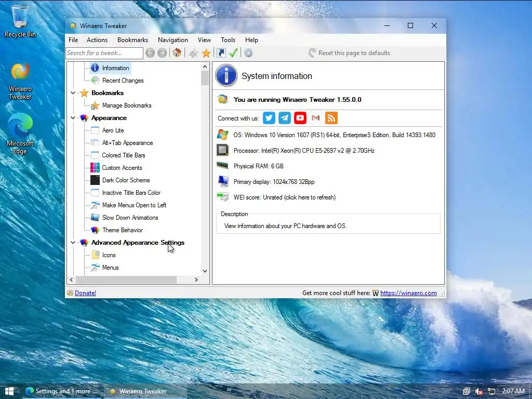532x399 pixels.
Task: Open the Windows Start button
Action: coord(9,391)
